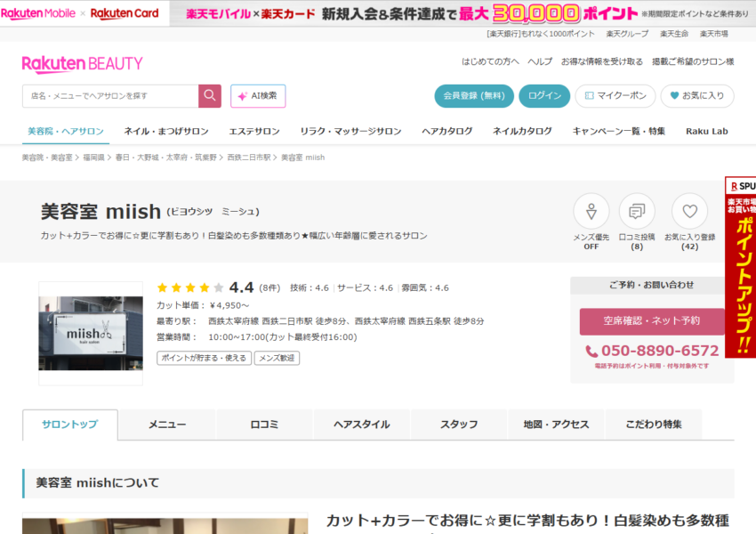
Task: Open Raku Lab navigation tab
Action: [x=707, y=131]
